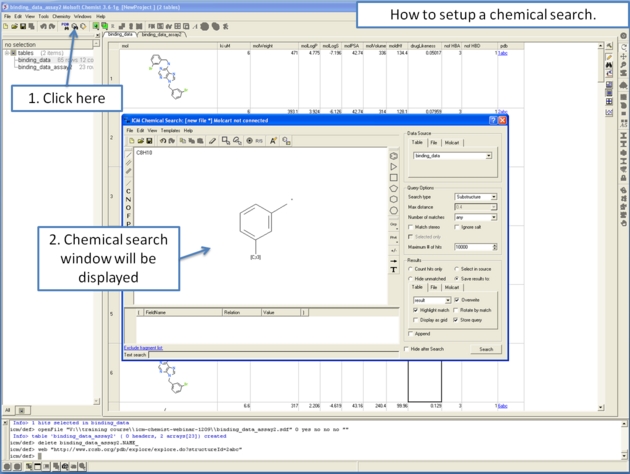This screenshot has width=630, height=474.
Task: Select binding_data_assay2 table in tree
Action: [x=40, y=66]
